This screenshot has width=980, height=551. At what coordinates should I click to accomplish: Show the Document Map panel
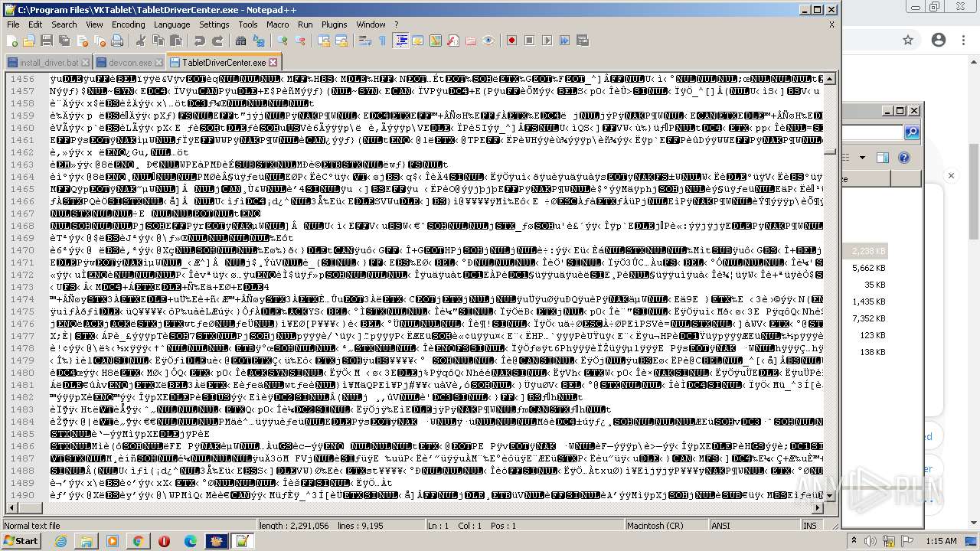(x=436, y=41)
